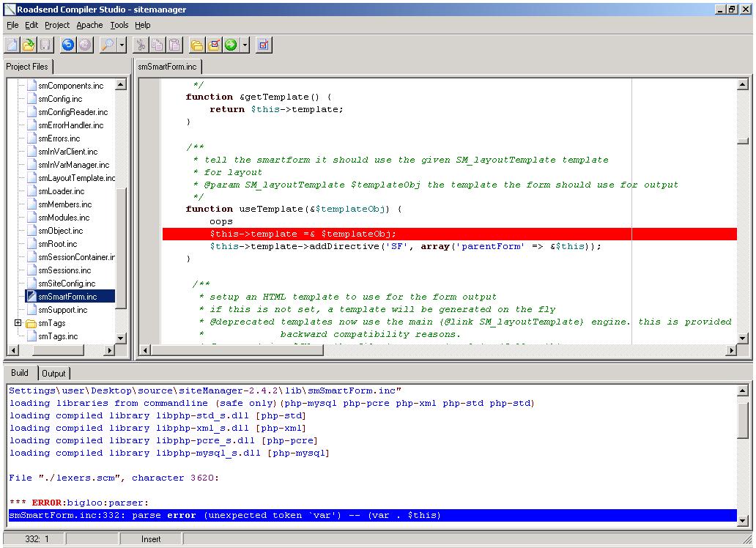Image resolution: width=756 pixels, height=548 pixels.
Task: Click the Insert mode status bar field
Action: [151, 538]
